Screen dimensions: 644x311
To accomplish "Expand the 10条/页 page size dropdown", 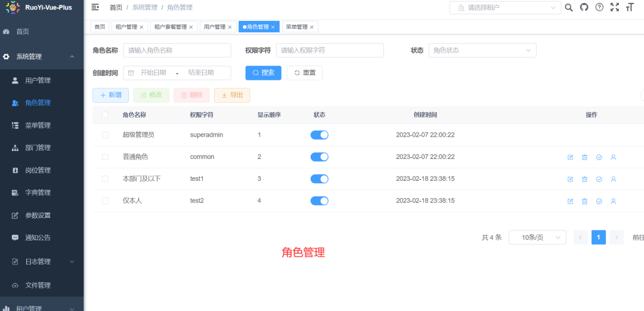I will coord(537,238).
